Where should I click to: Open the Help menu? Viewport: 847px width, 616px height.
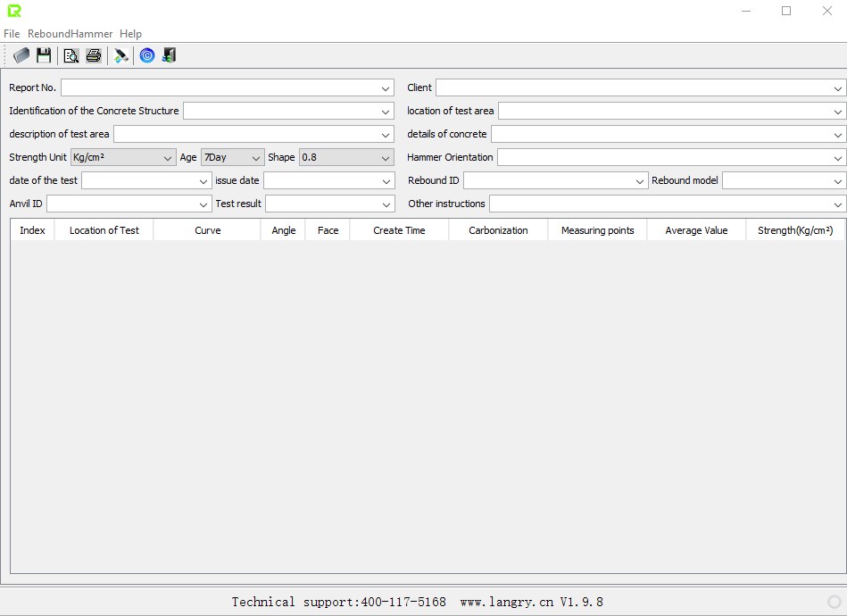130,34
